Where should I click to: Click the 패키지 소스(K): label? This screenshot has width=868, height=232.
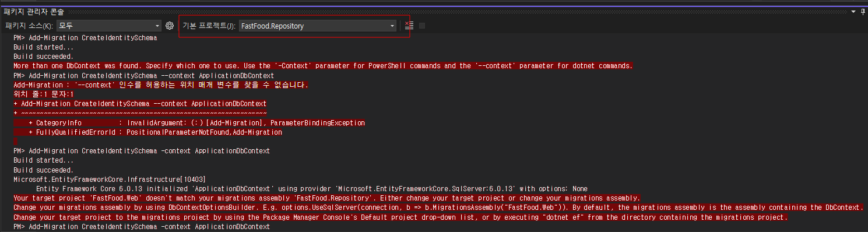(29, 26)
